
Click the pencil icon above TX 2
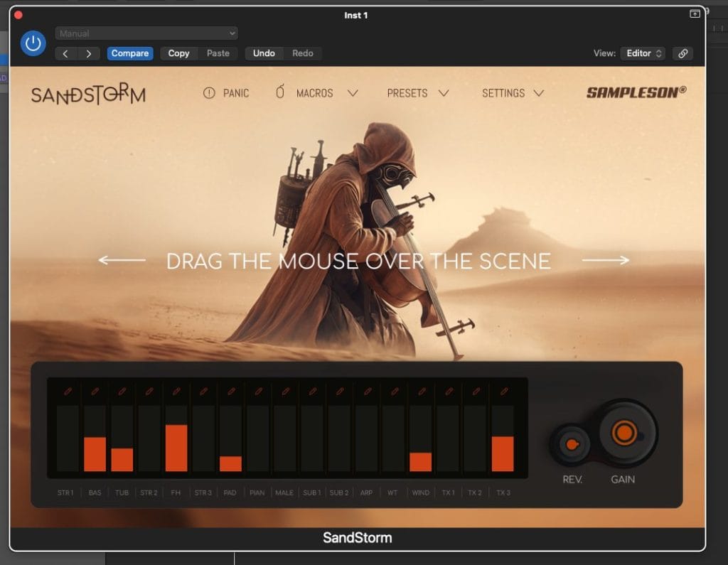click(x=476, y=392)
